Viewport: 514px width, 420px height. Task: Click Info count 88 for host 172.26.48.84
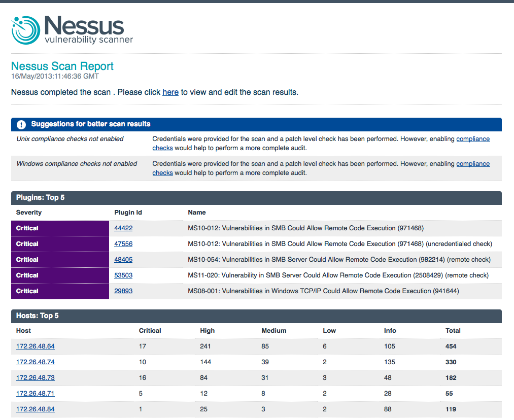click(x=388, y=409)
